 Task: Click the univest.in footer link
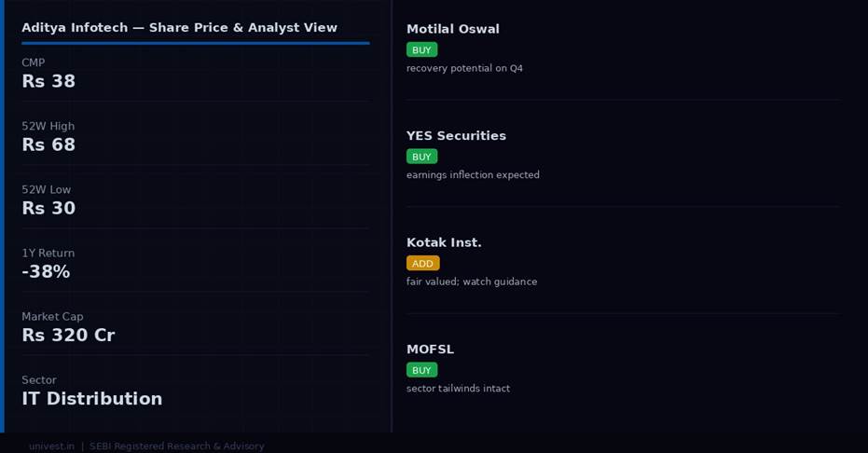(x=51, y=446)
